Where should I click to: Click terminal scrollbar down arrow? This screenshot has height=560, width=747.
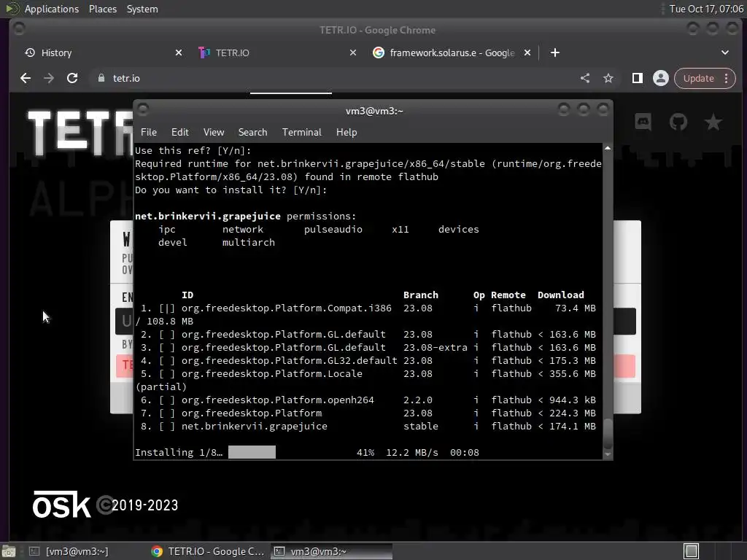coord(608,454)
